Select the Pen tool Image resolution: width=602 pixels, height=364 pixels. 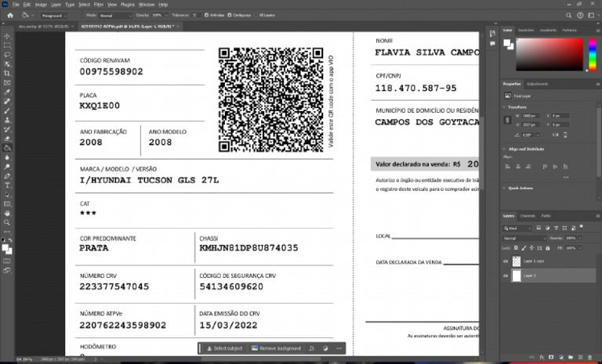coord(7,176)
